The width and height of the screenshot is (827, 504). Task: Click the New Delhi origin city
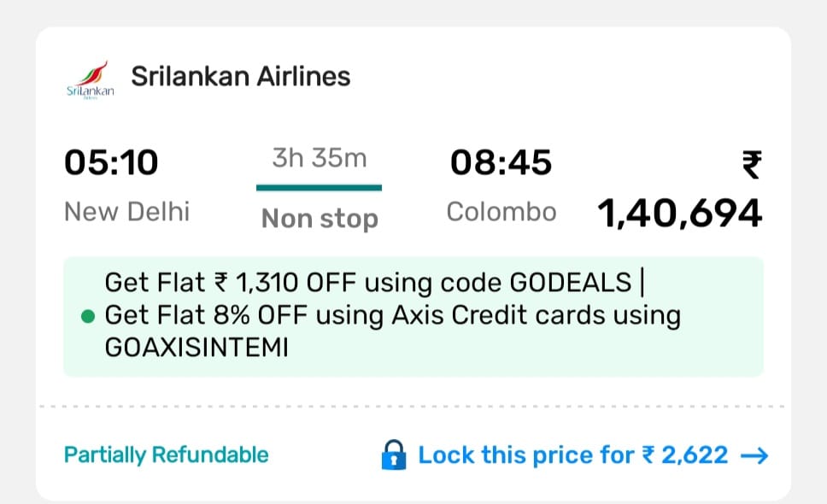click(x=127, y=211)
